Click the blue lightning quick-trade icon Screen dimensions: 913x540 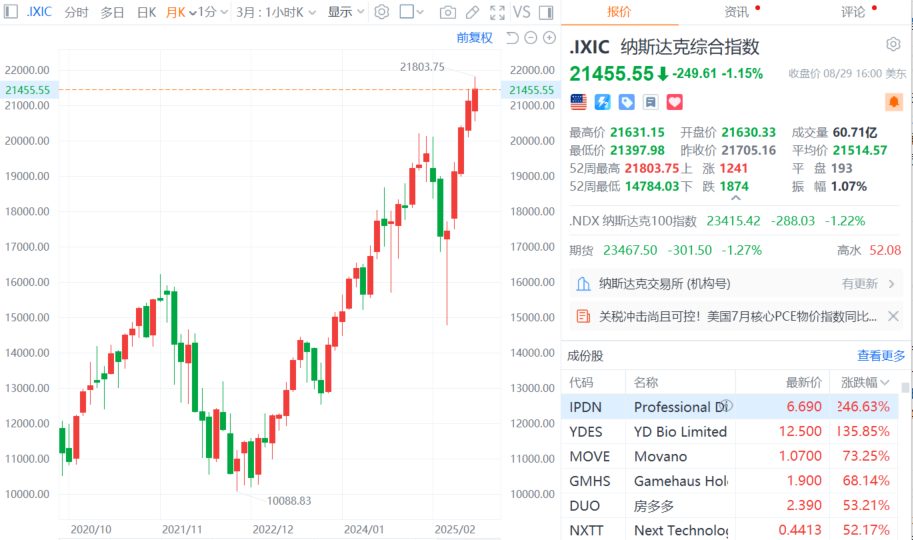602,103
